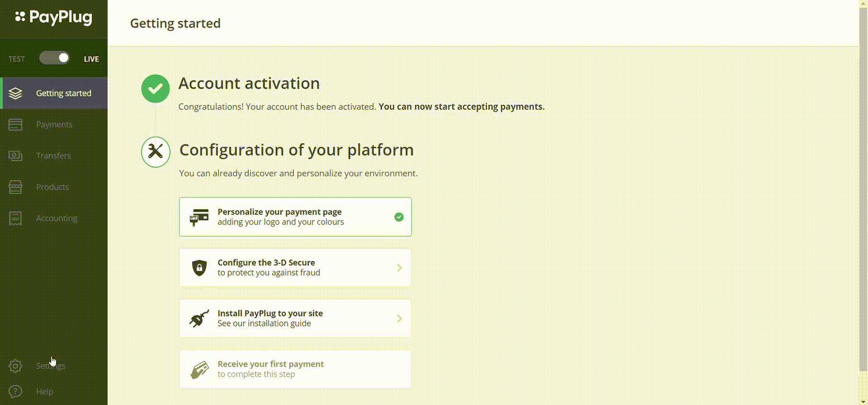The image size is (868, 405).
Task: Click the Accounting receipt icon
Action: [x=15, y=218]
